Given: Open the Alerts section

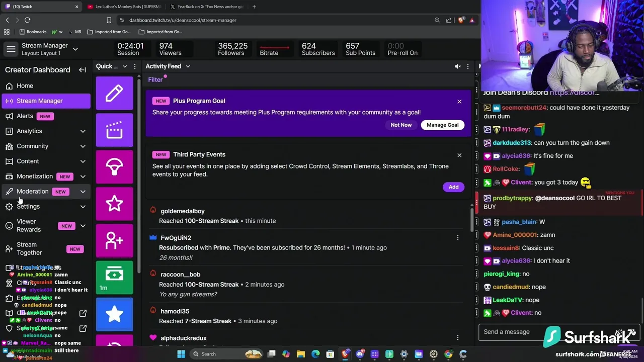Looking at the screenshot, I should pos(46,116).
